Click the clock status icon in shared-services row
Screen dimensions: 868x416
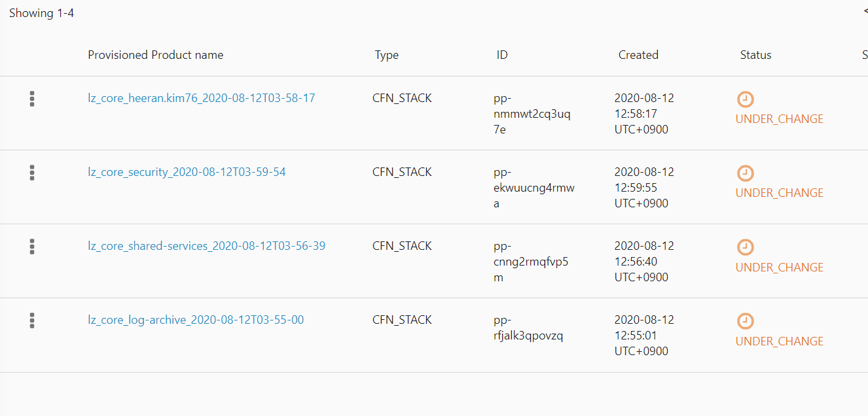pyautogui.click(x=746, y=247)
